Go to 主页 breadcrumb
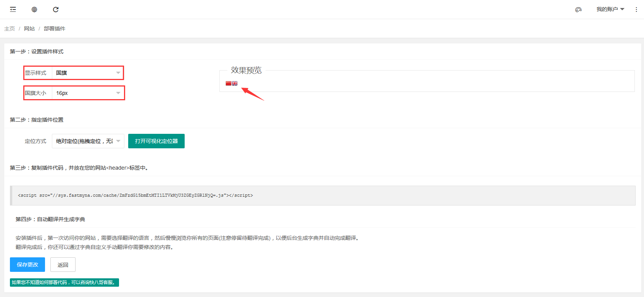 pyautogui.click(x=10, y=29)
